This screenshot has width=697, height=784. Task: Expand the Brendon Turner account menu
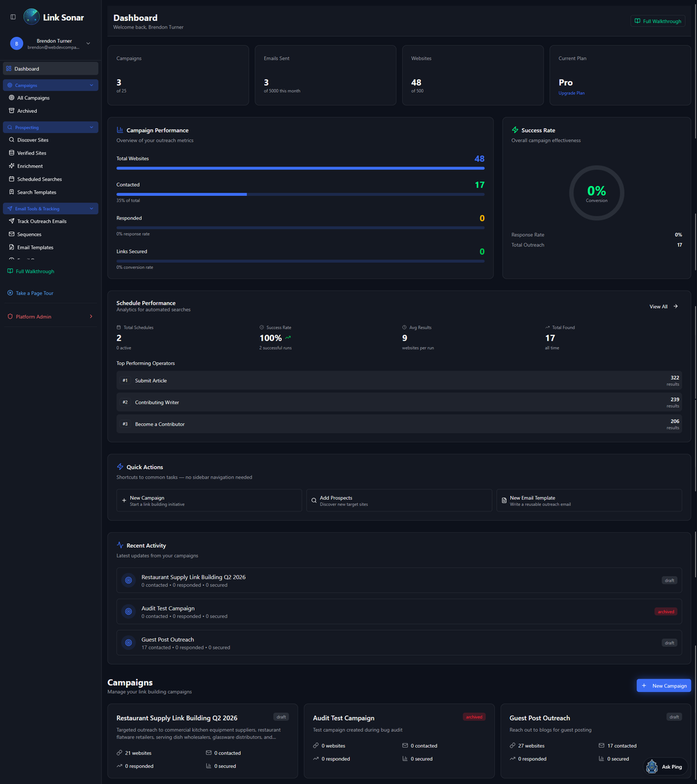(x=88, y=43)
